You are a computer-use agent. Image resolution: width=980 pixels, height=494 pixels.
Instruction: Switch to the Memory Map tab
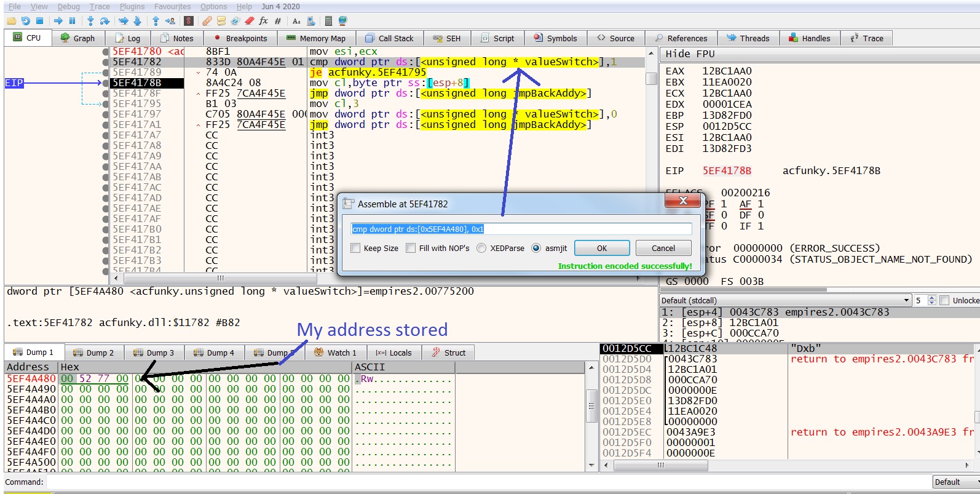click(315, 38)
